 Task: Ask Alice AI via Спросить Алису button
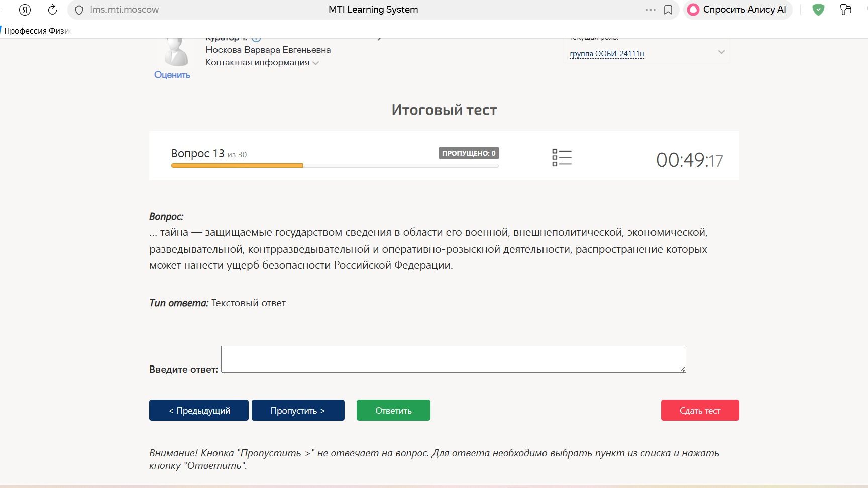pyautogui.click(x=737, y=10)
